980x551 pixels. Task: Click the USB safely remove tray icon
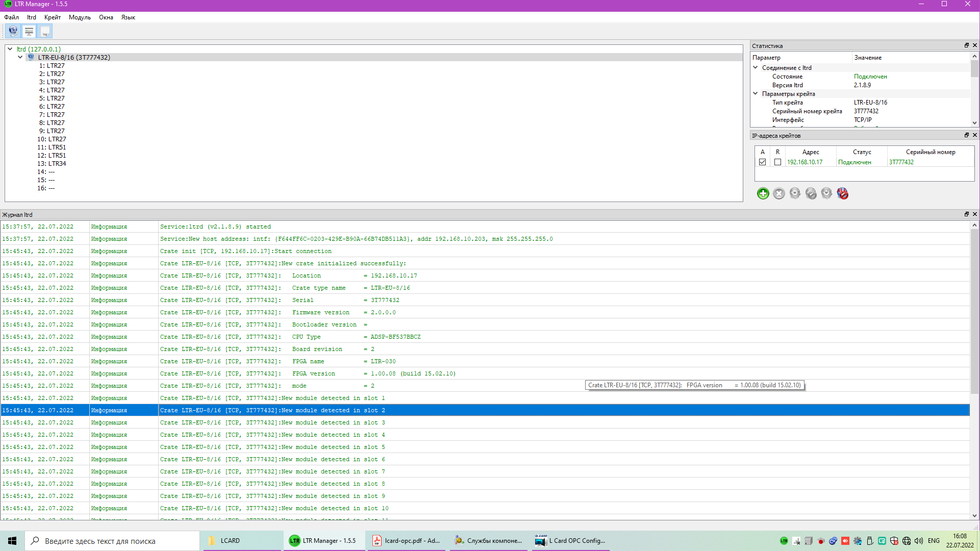coord(870,541)
